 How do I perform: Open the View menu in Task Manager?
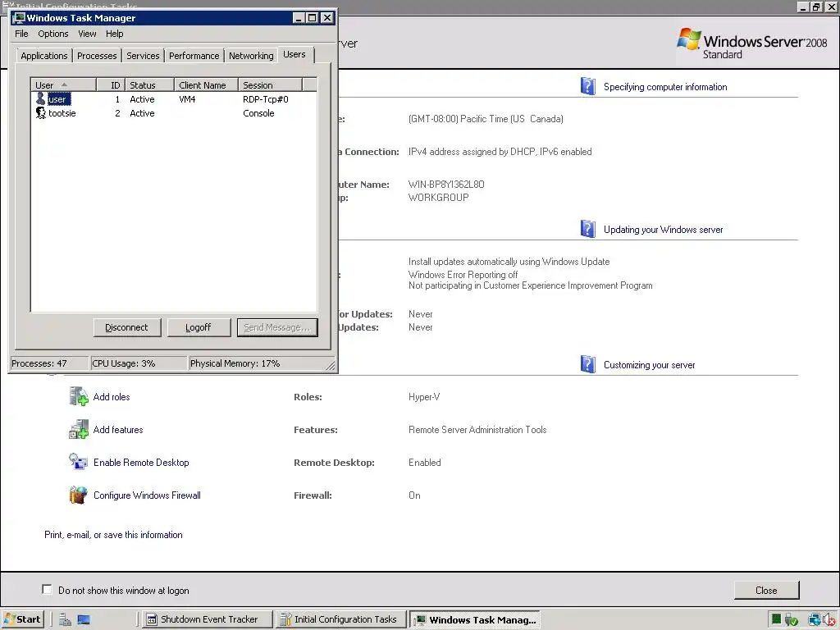[x=87, y=34]
